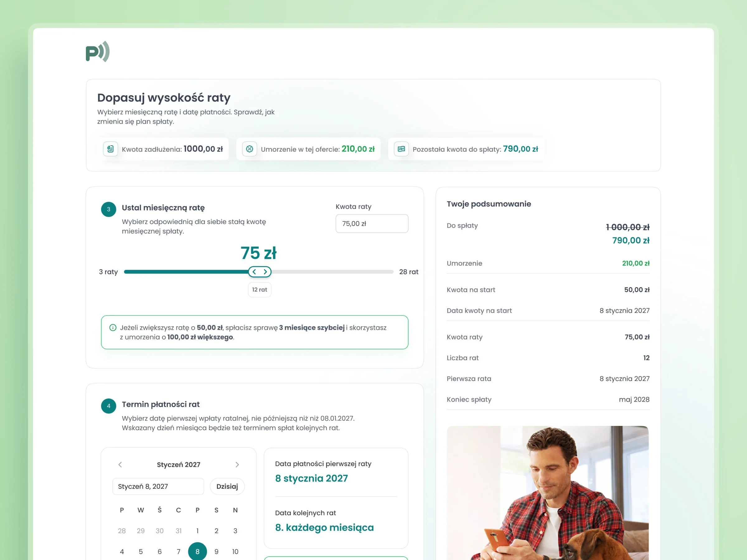Click the debt amount document icon
The height and width of the screenshot is (560, 747).
(x=110, y=149)
